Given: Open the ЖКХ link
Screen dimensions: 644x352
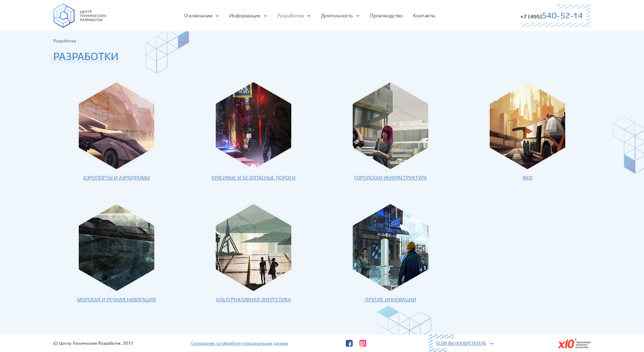Looking at the screenshot, I should click(x=527, y=178).
